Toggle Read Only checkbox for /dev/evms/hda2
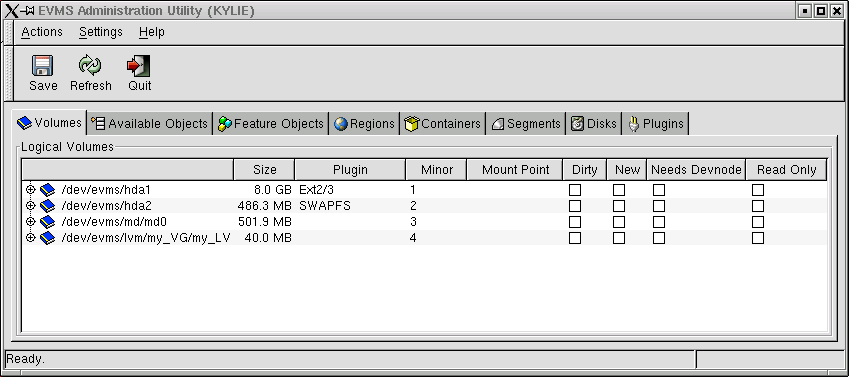Screen dimensions: 849x377 [x=758, y=206]
